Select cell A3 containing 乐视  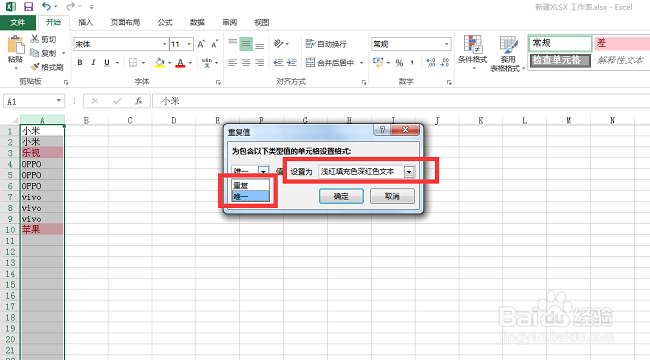pyautogui.click(x=42, y=153)
